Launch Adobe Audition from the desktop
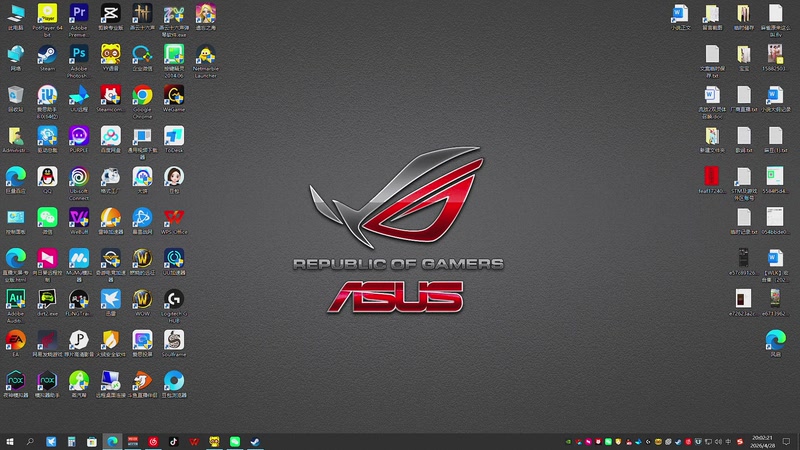 pos(16,300)
